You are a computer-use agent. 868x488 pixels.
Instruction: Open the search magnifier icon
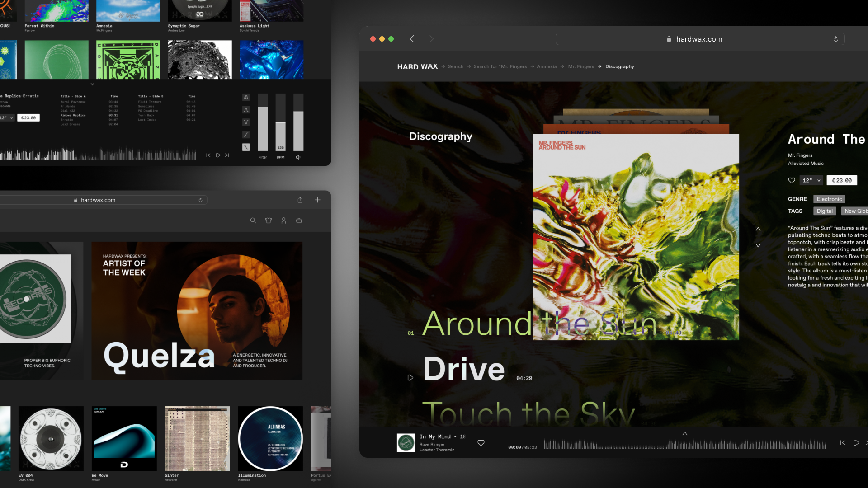click(253, 221)
